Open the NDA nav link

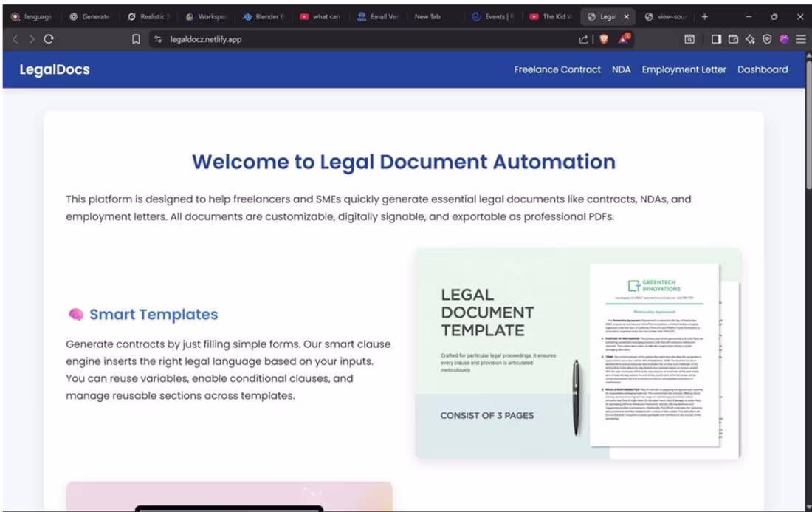click(x=621, y=69)
